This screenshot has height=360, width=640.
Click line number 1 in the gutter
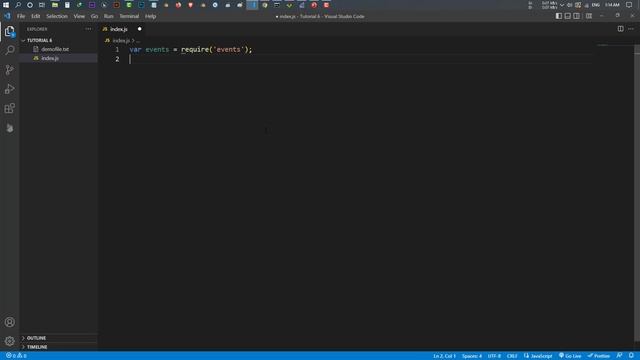point(117,49)
